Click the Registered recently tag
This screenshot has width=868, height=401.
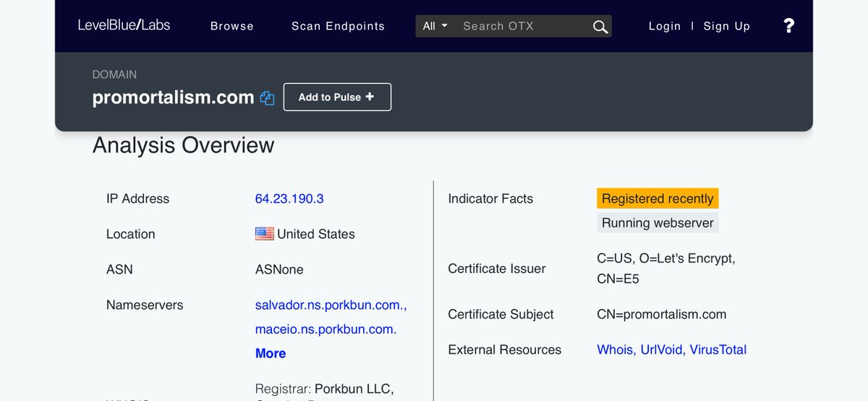(x=657, y=198)
